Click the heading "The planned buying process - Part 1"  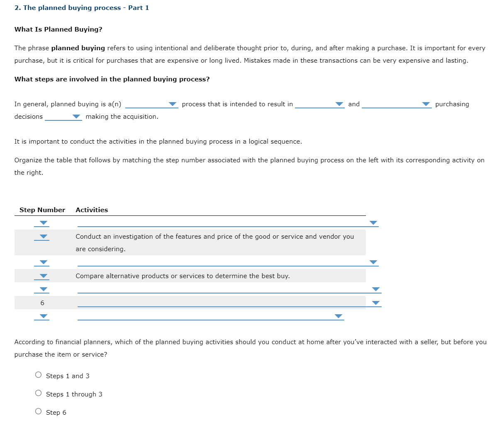coord(81,7)
